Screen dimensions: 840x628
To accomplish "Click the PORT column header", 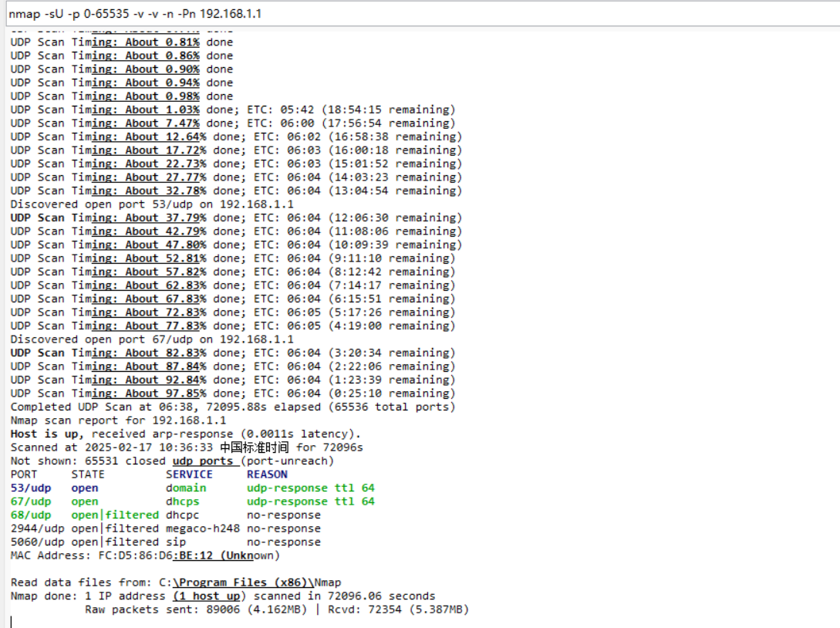I will 24,474.
